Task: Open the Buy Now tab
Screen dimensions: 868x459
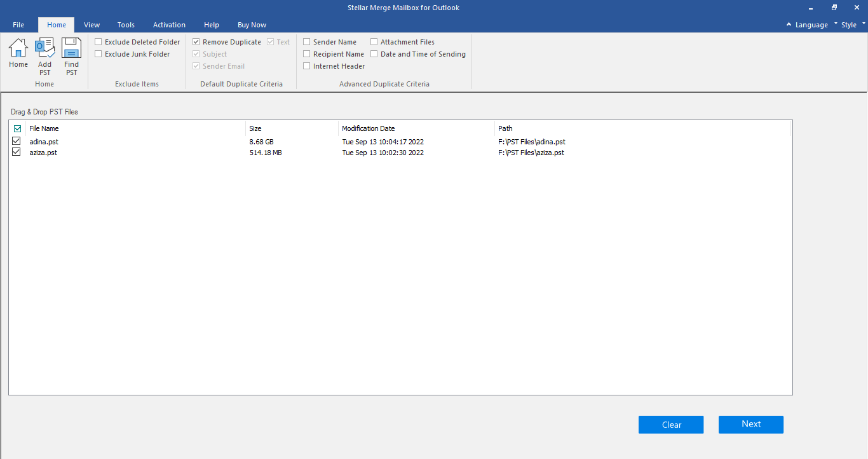Action: tap(252, 25)
